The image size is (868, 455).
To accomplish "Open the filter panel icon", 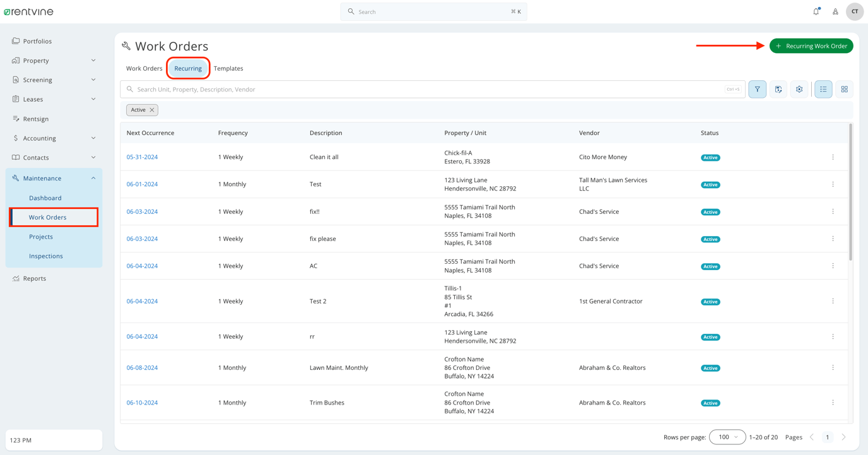I will point(757,89).
